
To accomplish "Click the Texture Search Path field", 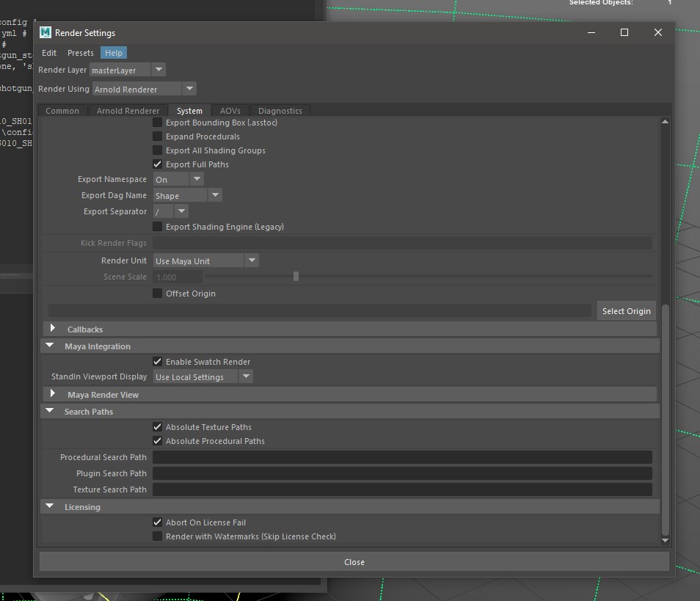I will pos(402,489).
